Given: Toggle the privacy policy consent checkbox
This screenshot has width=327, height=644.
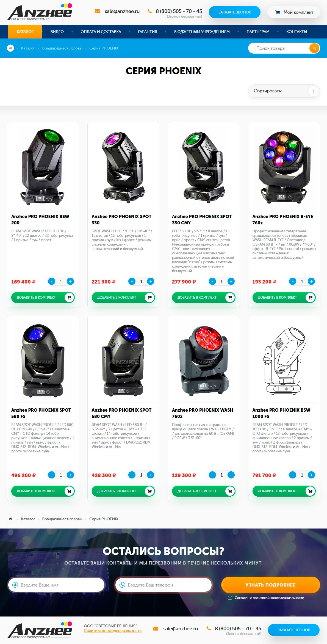Looking at the screenshot, I should pyautogui.click(x=230, y=598).
